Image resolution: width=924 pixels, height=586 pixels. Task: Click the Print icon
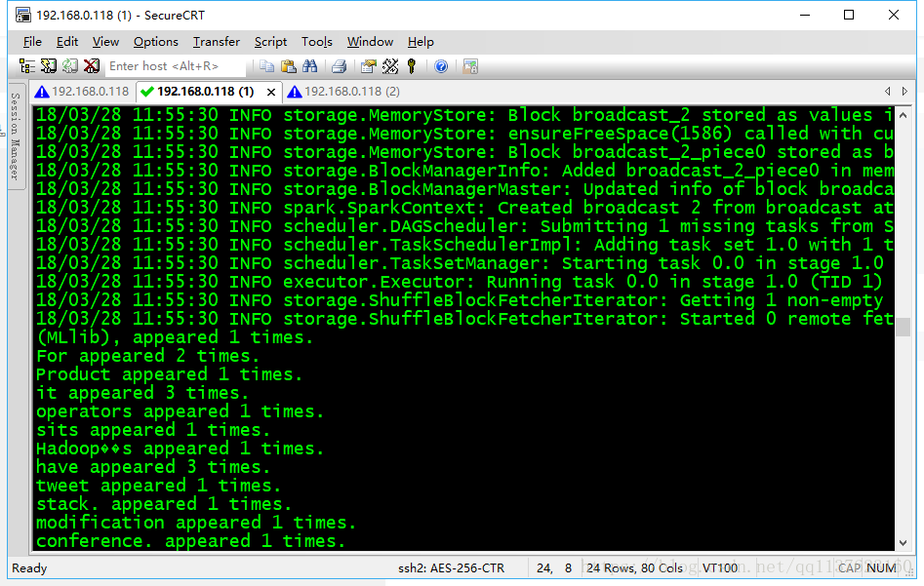(339, 66)
